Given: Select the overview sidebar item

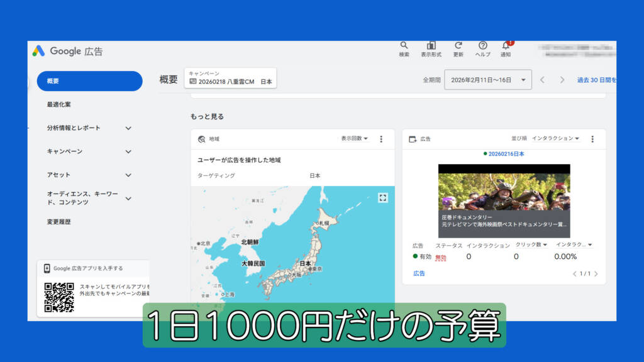Looking at the screenshot, I should tap(89, 81).
